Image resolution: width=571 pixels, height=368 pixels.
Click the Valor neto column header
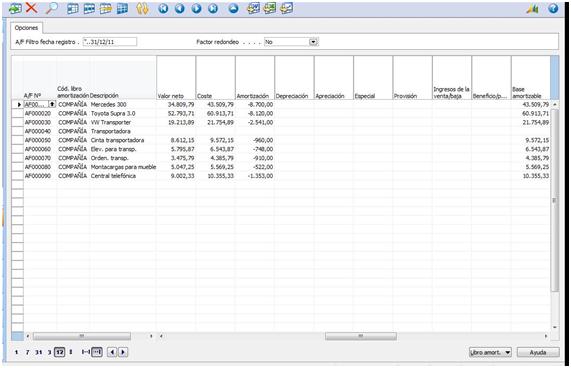(176, 78)
